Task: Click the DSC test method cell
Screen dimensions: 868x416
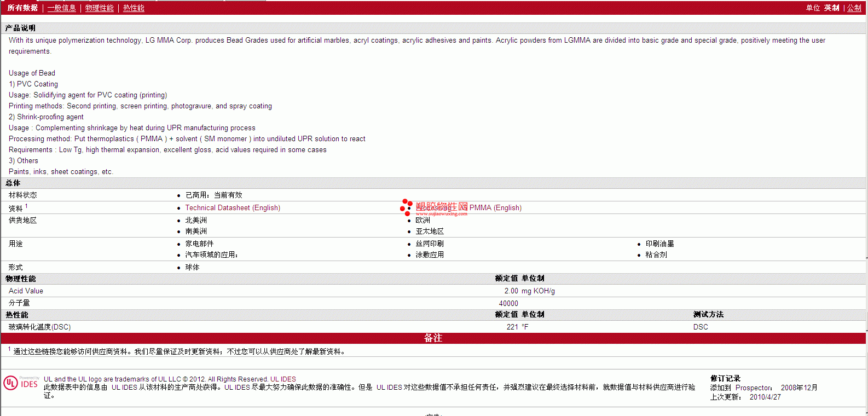Action: (701, 327)
